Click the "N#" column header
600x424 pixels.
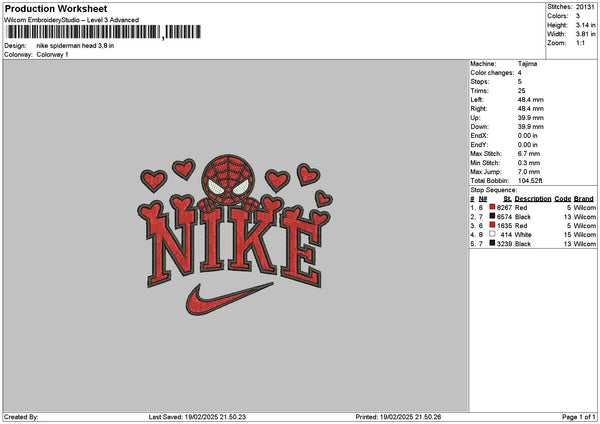483,199
